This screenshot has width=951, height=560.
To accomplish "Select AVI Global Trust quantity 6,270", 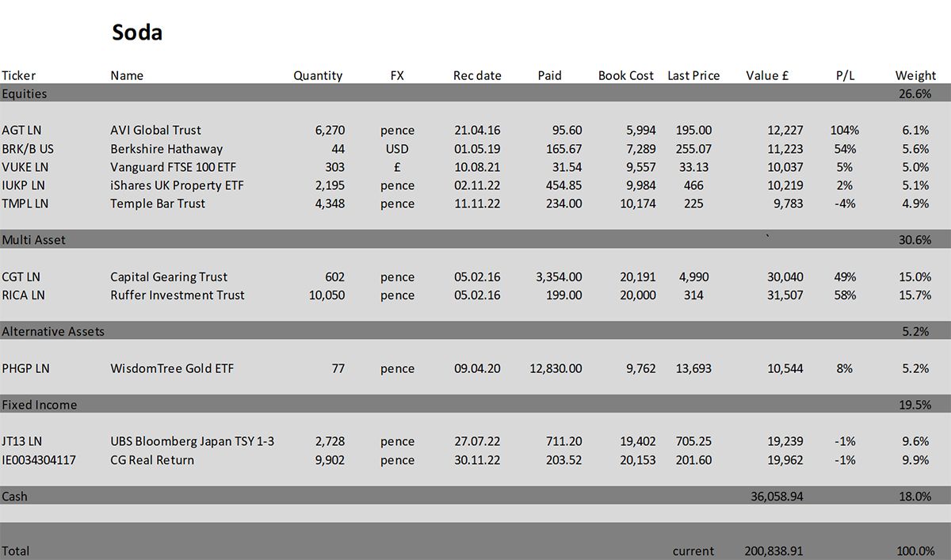I will tap(330, 130).
